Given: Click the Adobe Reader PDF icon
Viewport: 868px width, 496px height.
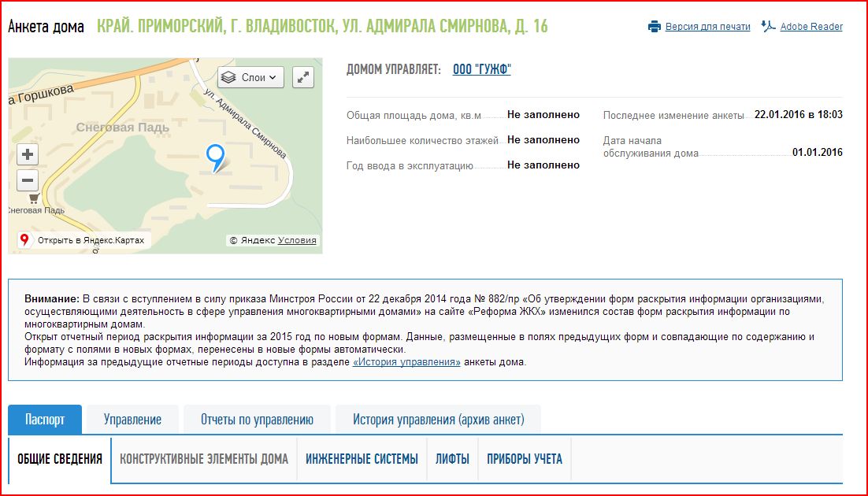Looking at the screenshot, I should 768,27.
